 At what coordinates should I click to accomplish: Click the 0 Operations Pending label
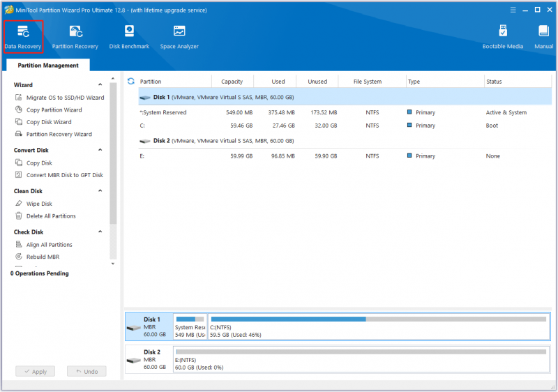pos(40,273)
